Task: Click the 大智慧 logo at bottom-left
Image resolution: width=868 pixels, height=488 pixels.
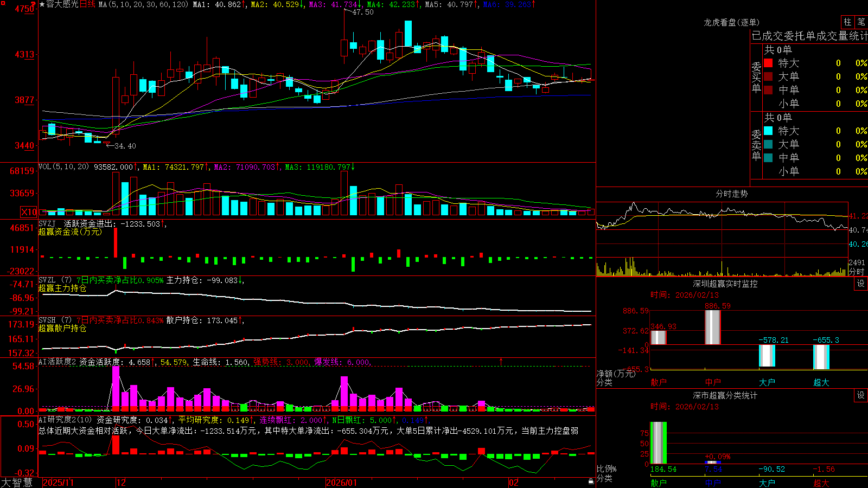Action: pyautogui.click(x=17, y=483)
